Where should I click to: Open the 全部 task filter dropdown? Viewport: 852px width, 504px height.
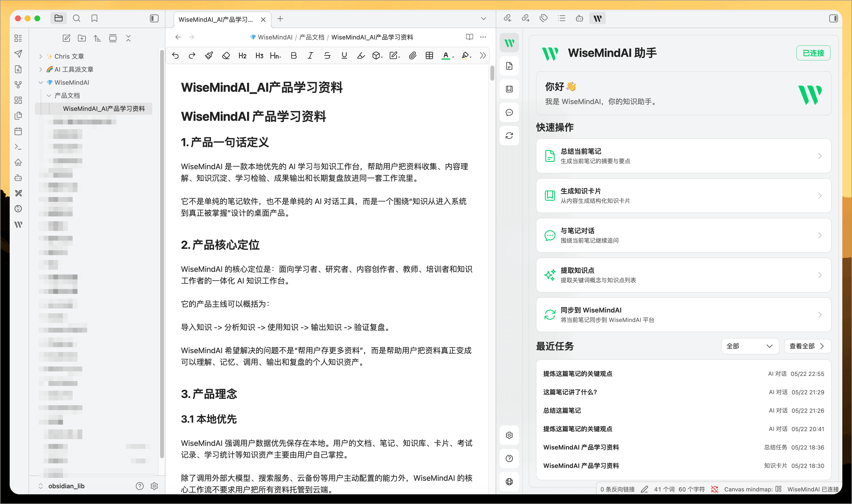tap(750, 346)
